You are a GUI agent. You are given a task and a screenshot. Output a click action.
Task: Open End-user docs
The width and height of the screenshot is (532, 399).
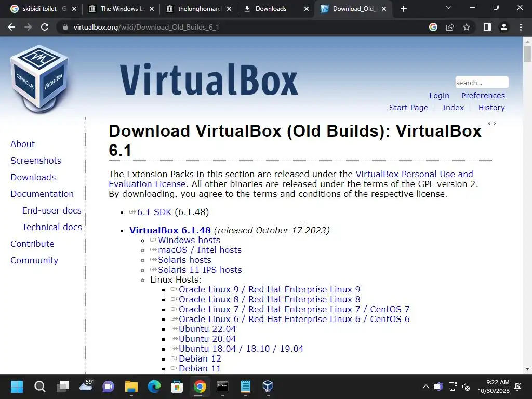click(52, 210)
